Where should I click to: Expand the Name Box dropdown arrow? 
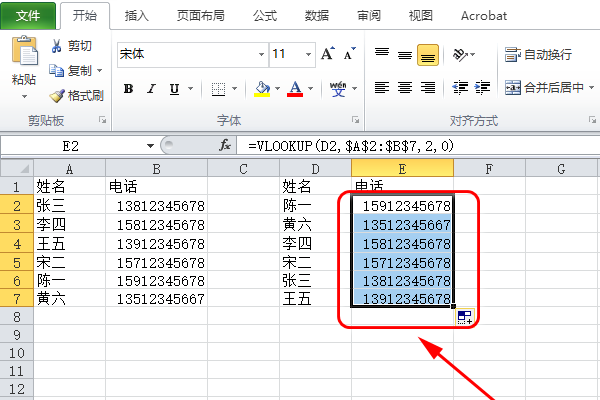point(151,146)
